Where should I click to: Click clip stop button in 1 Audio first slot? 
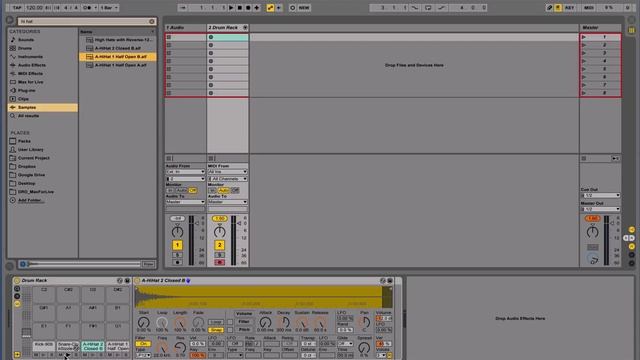click(169, 37)
